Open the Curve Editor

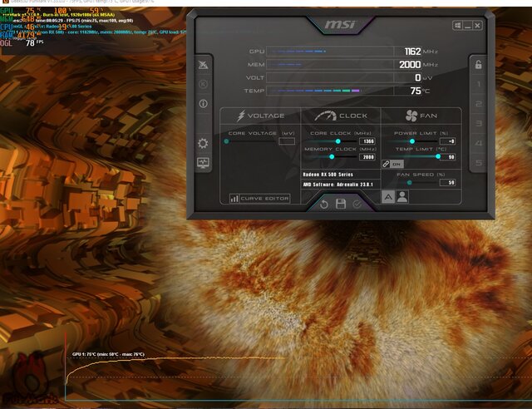click(260, 198)
